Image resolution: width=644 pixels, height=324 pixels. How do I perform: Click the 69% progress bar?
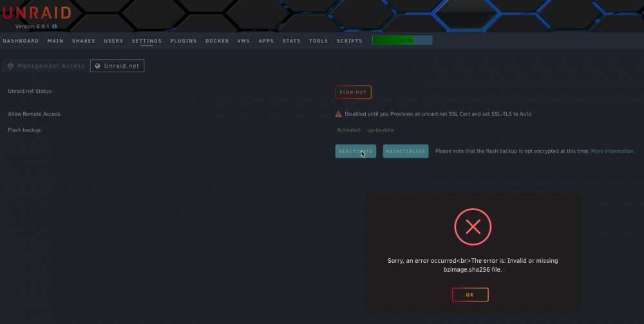tap(402, 40)
